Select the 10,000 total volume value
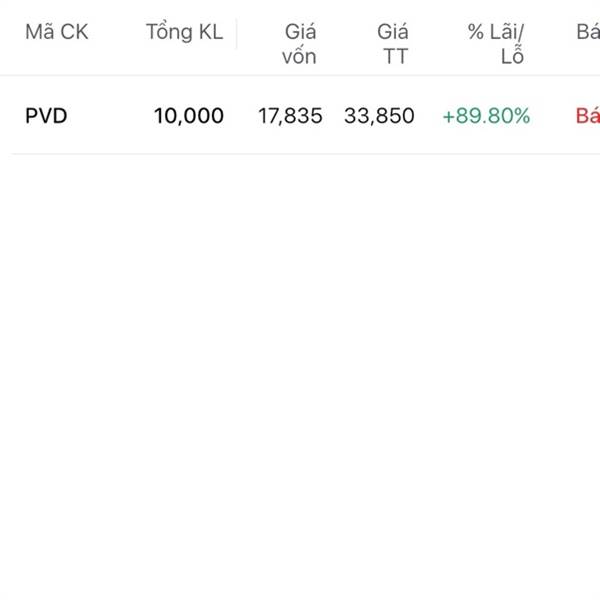Viewport: 600px width, 600px height. tap(189, 116)
